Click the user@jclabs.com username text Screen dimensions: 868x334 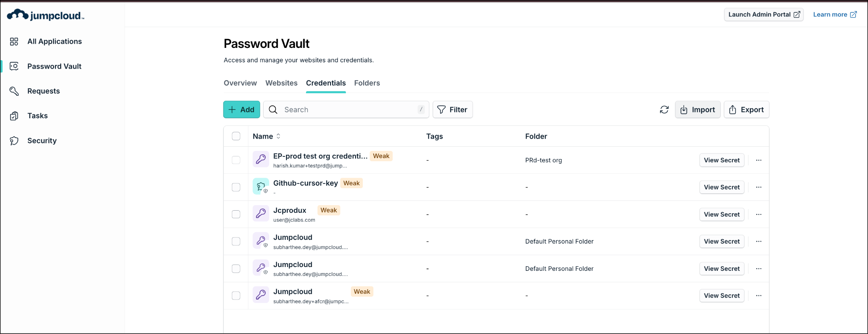(294, 220)
